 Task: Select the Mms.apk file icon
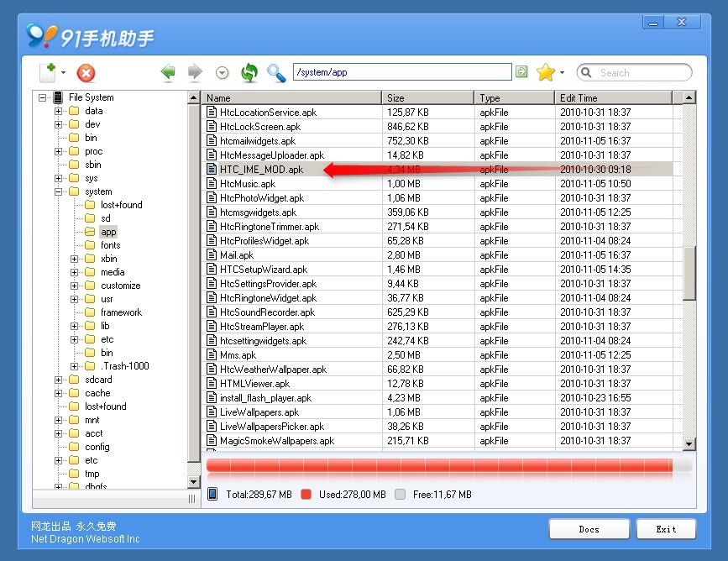212,354
